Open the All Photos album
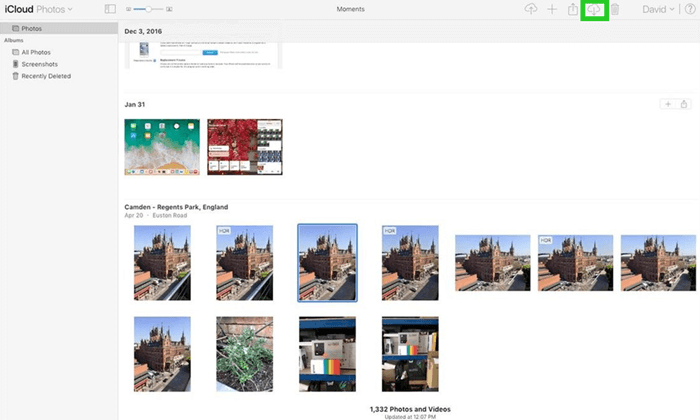This screenshot has height=420, width=700. 36,51
